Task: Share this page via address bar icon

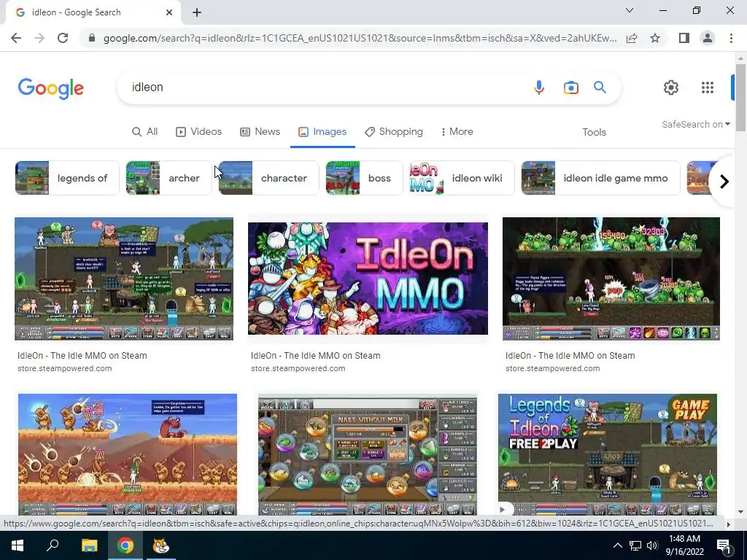Action: (x=632, y=38)
